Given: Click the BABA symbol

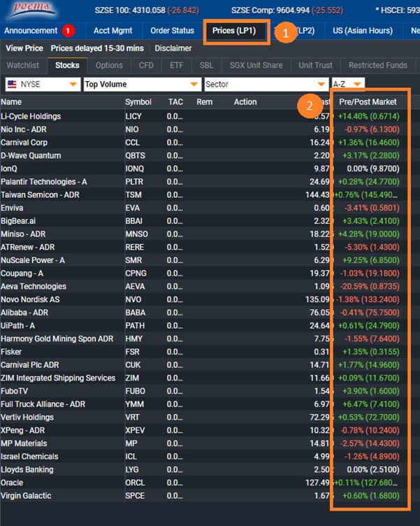Looking at the screenshot, I should (136, 313).
